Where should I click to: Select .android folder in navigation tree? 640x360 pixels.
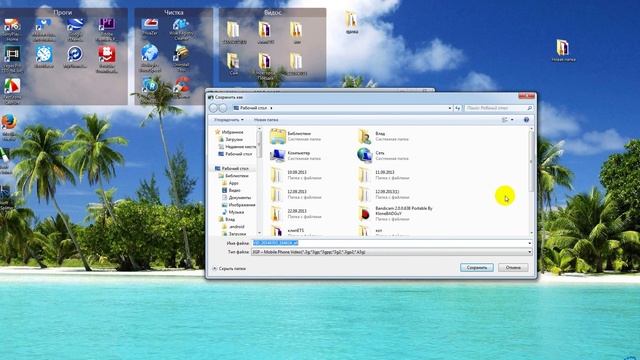(233, 227)
